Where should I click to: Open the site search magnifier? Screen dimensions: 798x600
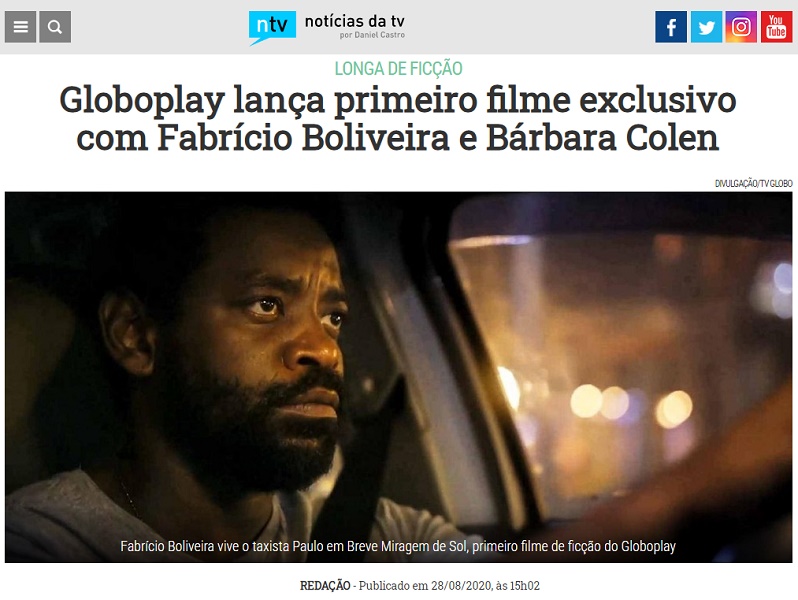click(x=55, y=27)
